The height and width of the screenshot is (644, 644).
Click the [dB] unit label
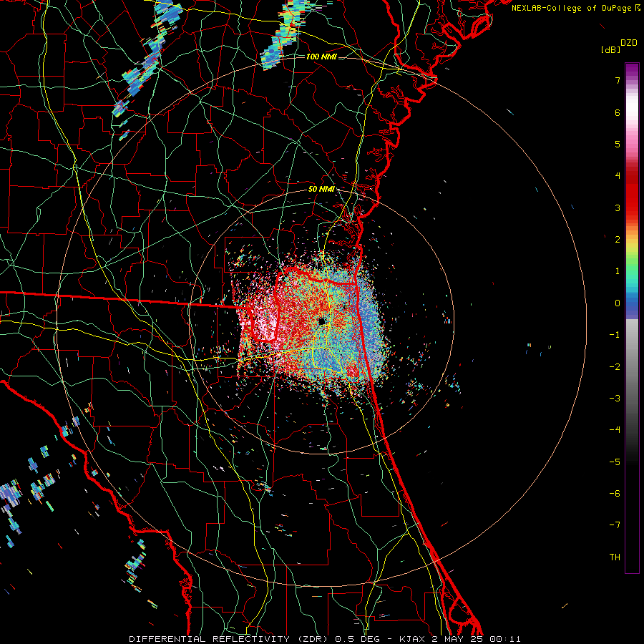tap(611, 49)
